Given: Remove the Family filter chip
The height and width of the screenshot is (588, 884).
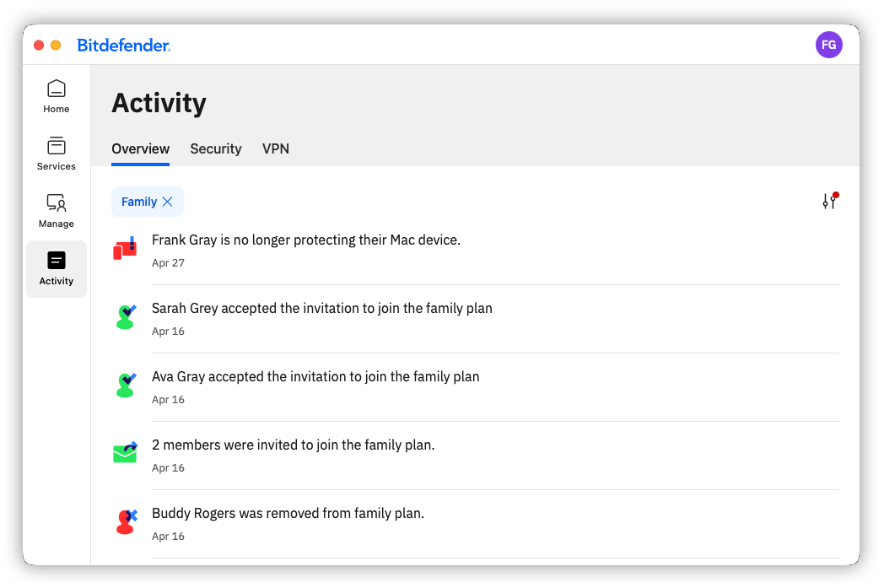Looking at the screenshot, I should [x=168, y=202].
